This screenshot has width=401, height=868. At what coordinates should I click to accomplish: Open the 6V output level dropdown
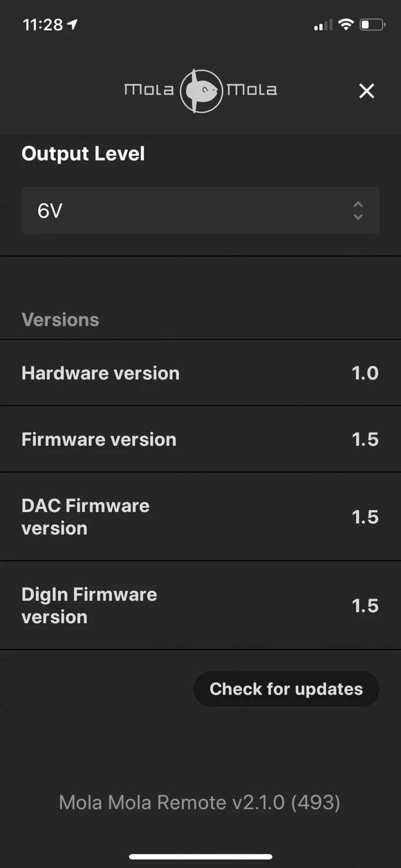tap(191, 211)
